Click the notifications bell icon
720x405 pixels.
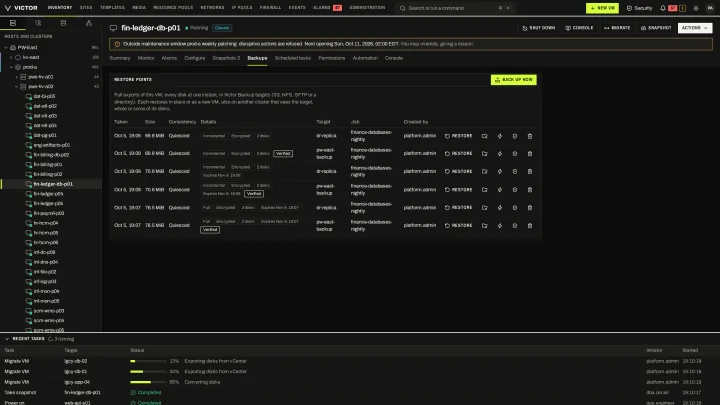(x=663, y=8)
